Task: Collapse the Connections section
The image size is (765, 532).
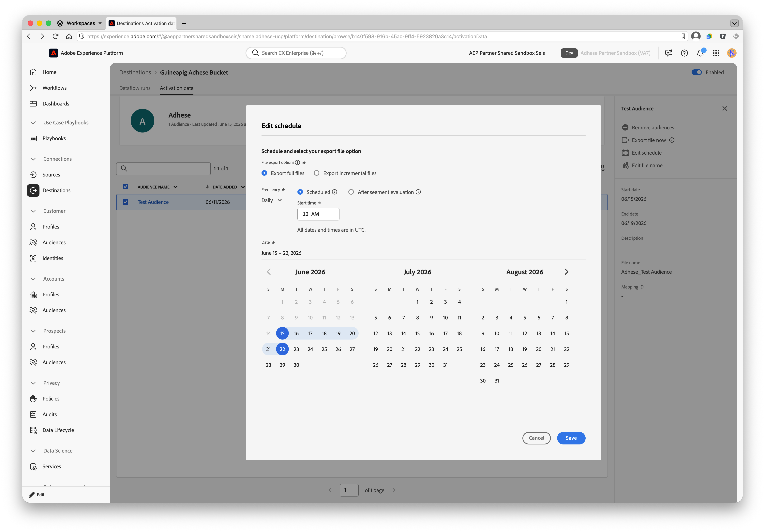Action: [33, 159]
